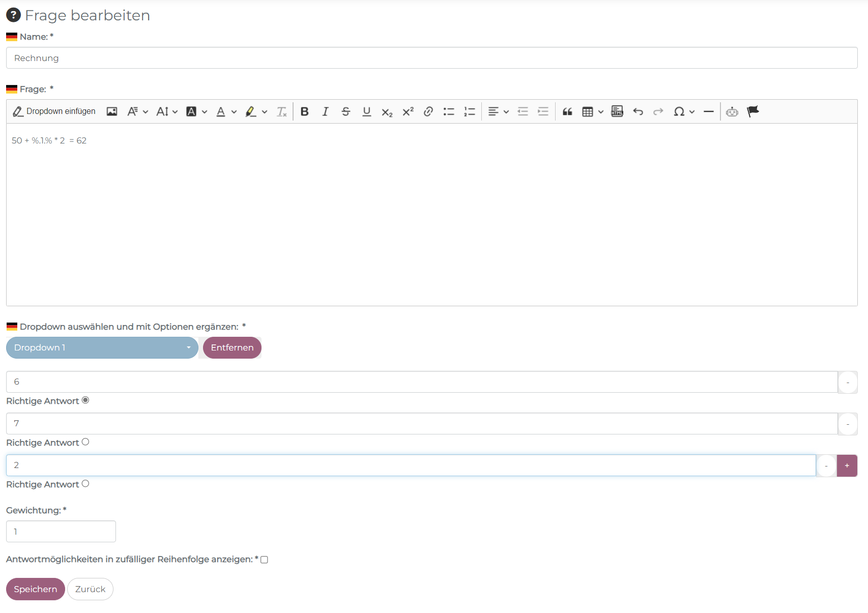Insert a horizontal line
Viewport: 868px width, 613px height.
pos(709,111)
